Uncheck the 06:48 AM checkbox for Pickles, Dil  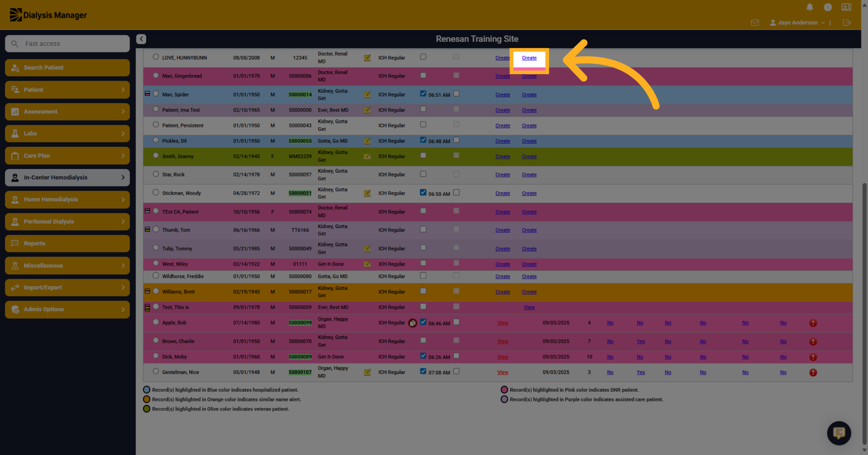(423, 140)
